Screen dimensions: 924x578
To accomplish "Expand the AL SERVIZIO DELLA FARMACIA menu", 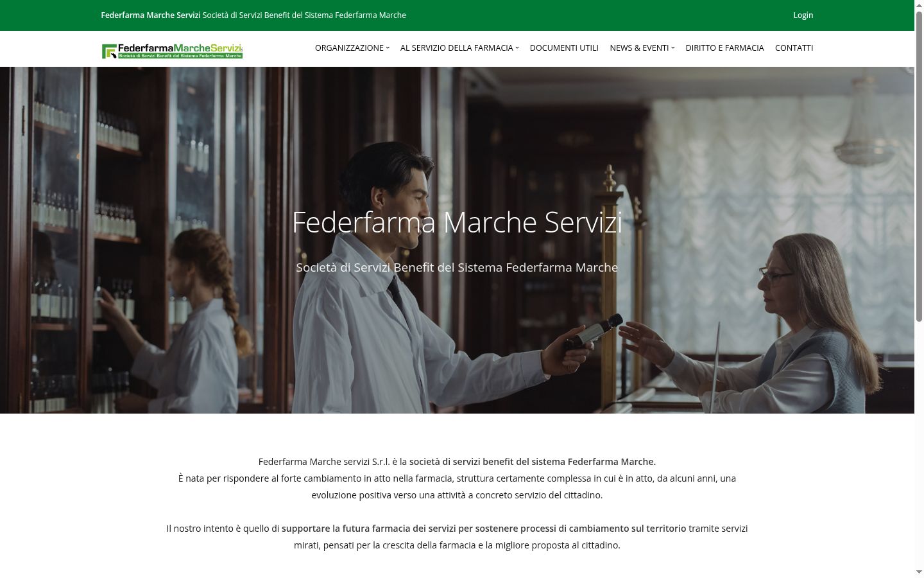I will [x=459, y=48].
